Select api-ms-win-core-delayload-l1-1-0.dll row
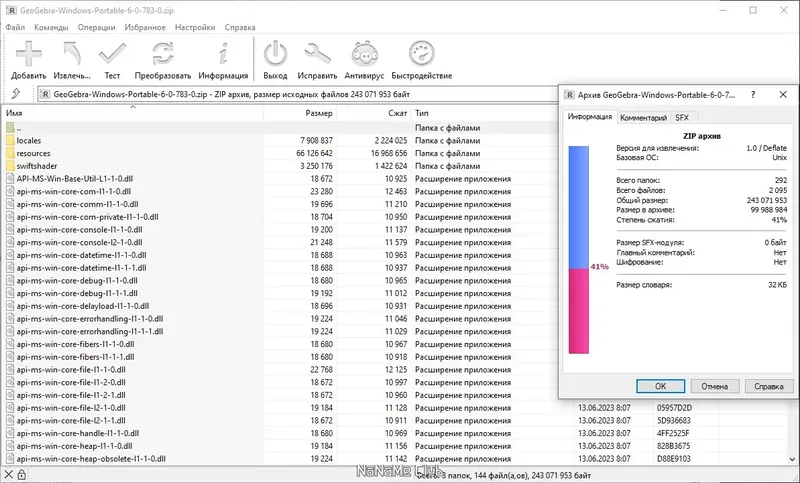Image resolution: width=800 pixels, height=483 pixels. click(281, 306)
